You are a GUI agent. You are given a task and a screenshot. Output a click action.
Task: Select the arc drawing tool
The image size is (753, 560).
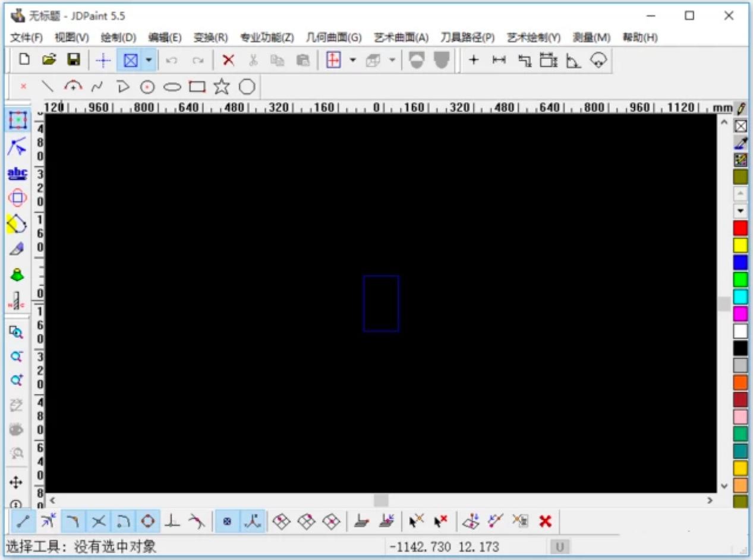coord(72,86)
